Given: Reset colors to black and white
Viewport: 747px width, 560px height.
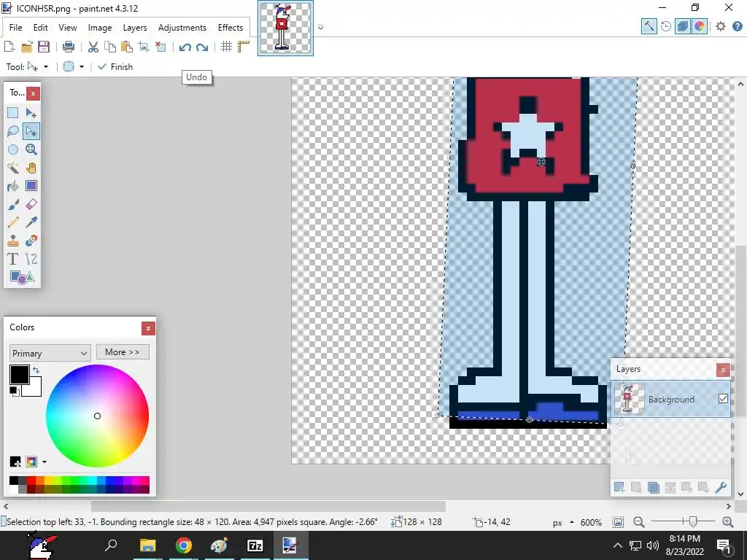Looking at the screenshot, I should 15,391.
